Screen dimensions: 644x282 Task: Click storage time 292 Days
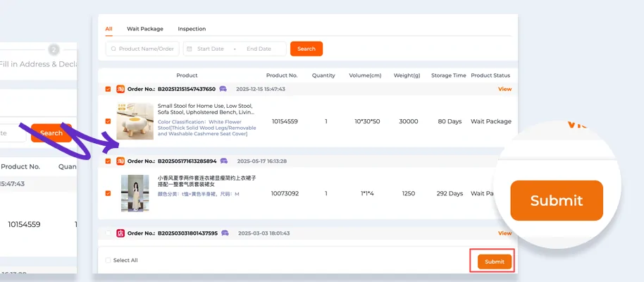[450, 193]
